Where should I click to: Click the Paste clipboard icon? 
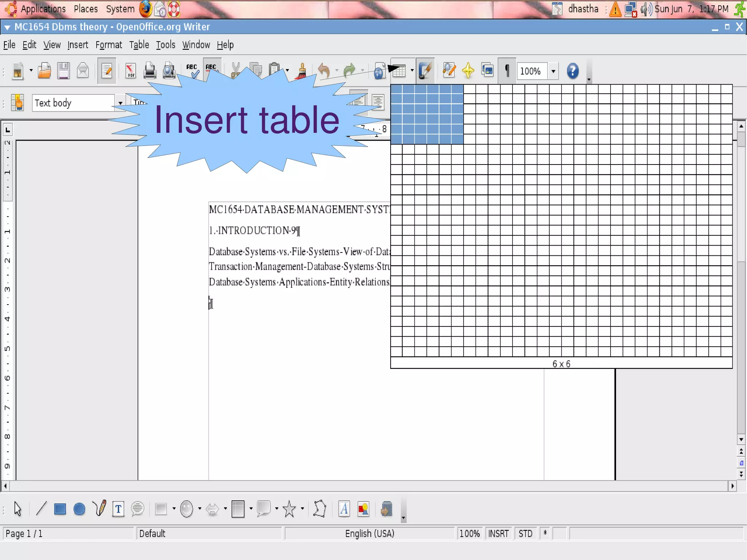coord(274,71)
